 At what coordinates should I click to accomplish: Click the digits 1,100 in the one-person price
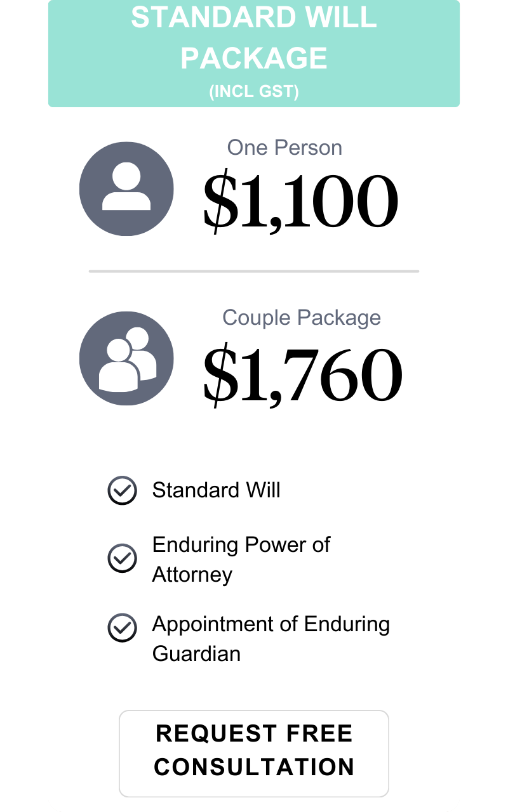pyautogui.click(x=319, y=201)
